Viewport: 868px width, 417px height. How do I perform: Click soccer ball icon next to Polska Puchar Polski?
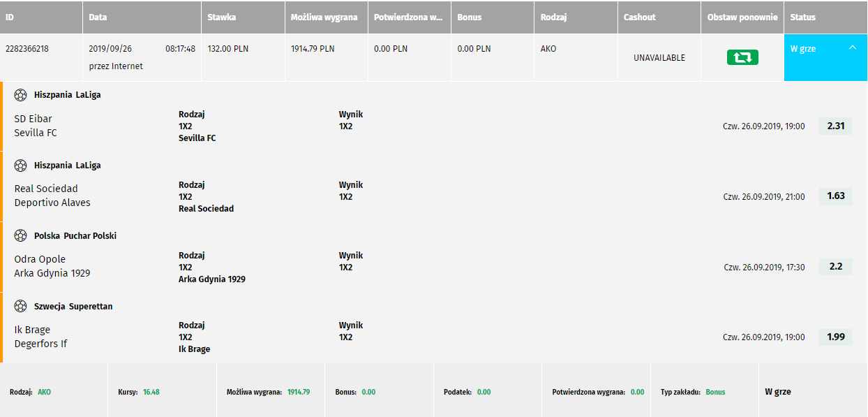[20, 235]
